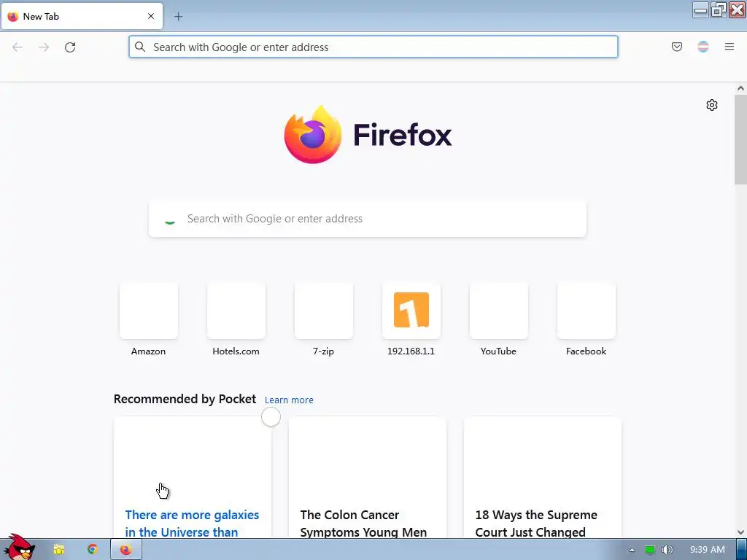Open the Supreme Court article
The height and width of the screenshot is (560, 747).
[x=542, y=478]
